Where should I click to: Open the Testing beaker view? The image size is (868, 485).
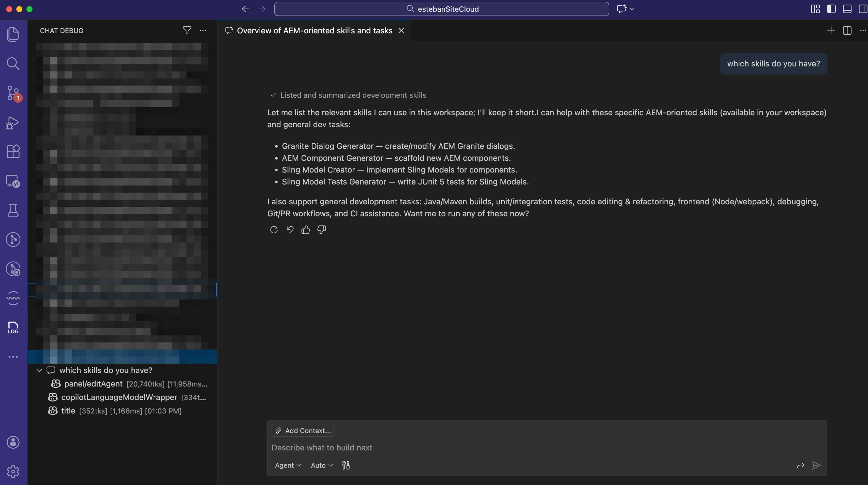tap(13, 210)
